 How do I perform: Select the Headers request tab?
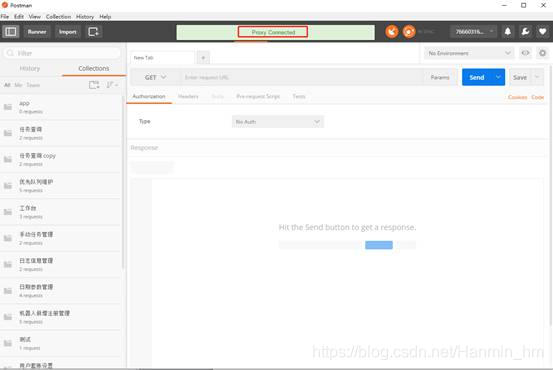(x=188, y=96)
